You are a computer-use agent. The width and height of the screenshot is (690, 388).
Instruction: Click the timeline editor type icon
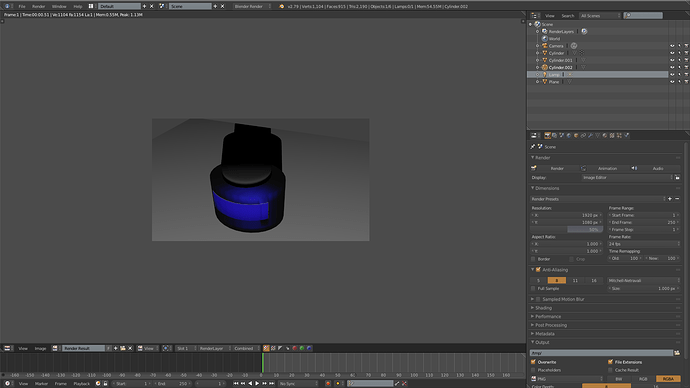(7, 384)
